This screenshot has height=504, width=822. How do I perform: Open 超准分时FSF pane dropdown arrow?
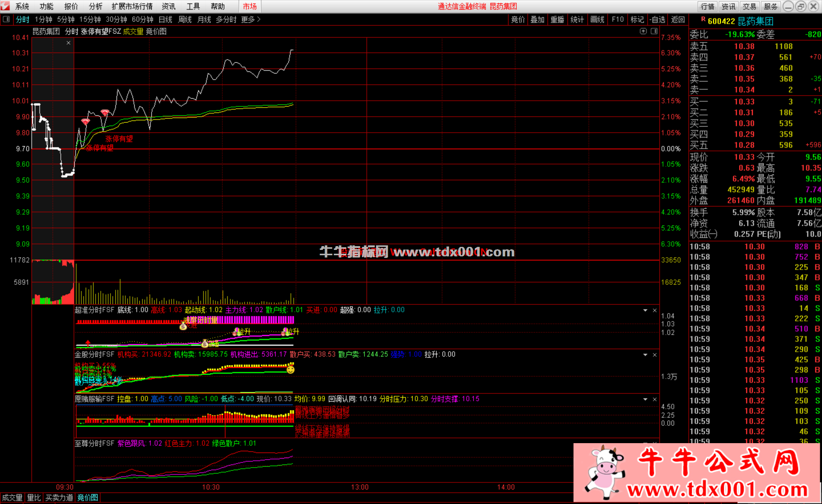point(645,310)
